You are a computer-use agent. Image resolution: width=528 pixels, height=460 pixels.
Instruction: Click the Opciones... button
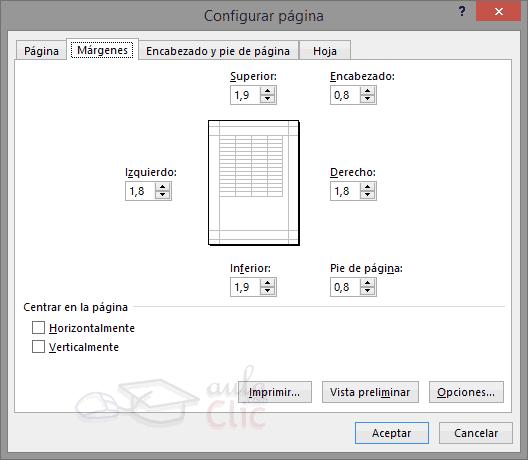pos(466,392)
